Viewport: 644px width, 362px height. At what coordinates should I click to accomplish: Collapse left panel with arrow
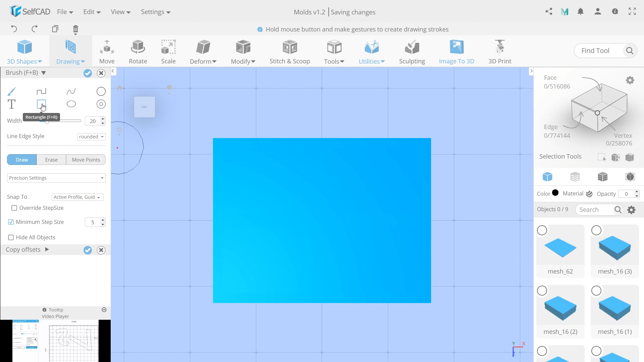coord(113,71)
